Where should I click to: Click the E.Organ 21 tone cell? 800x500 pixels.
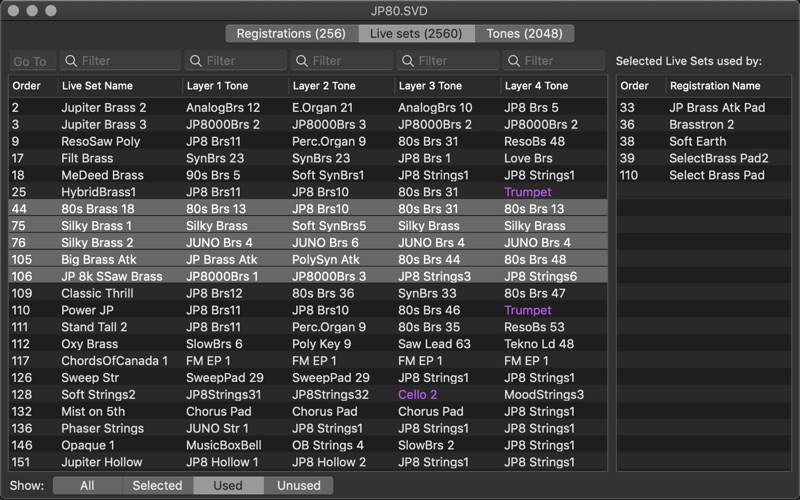pos(322,108)
